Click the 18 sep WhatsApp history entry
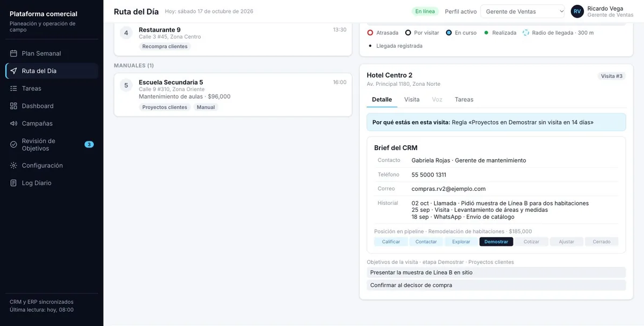The width and height of the screenshot is (644, 326). (x=463, y=217)
